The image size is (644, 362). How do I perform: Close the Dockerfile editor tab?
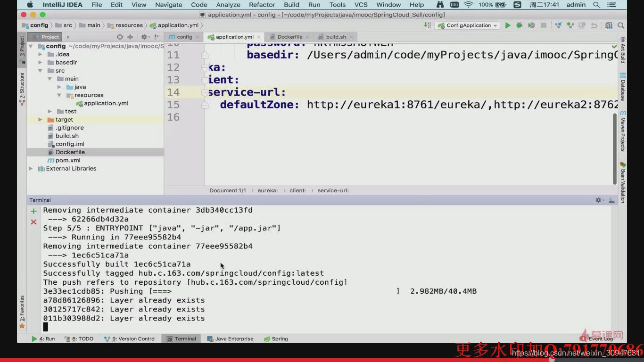(x=307, y=37)
